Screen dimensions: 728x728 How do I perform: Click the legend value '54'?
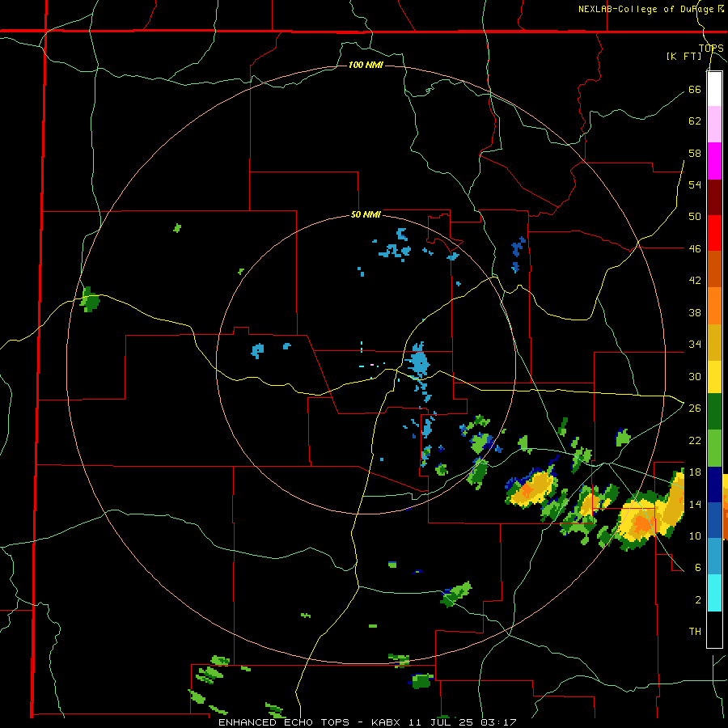[x=695, y=184]
